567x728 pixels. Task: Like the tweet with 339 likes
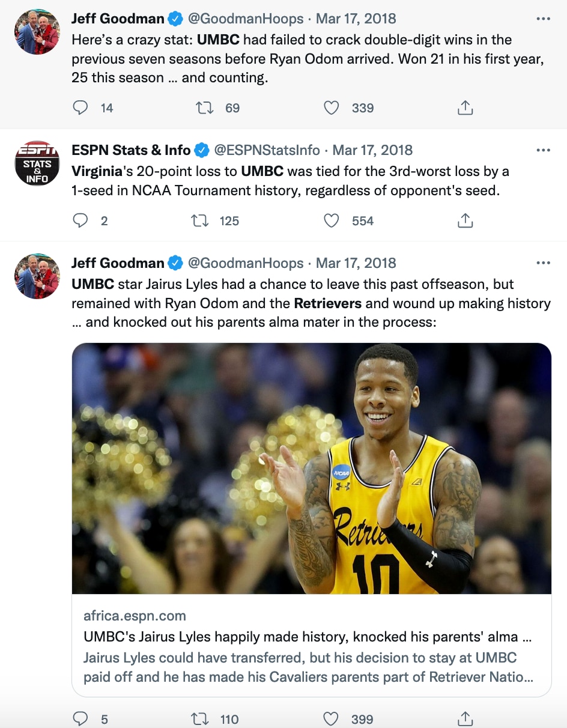coord(332,108)
